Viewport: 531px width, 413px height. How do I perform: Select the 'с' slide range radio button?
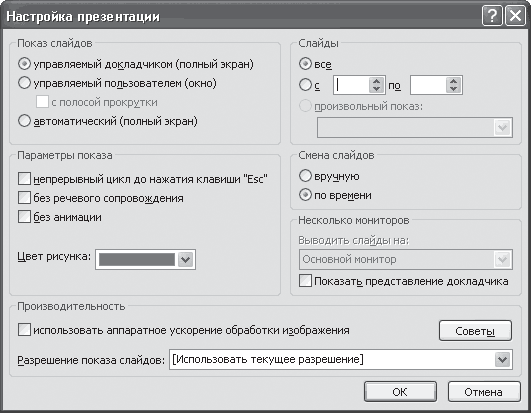click(x=305, y=85)
